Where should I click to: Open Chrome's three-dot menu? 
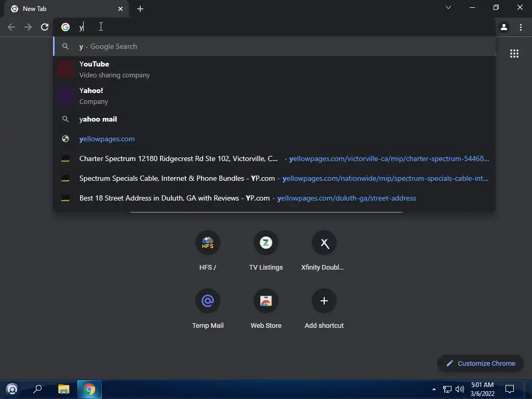[521, 27]
